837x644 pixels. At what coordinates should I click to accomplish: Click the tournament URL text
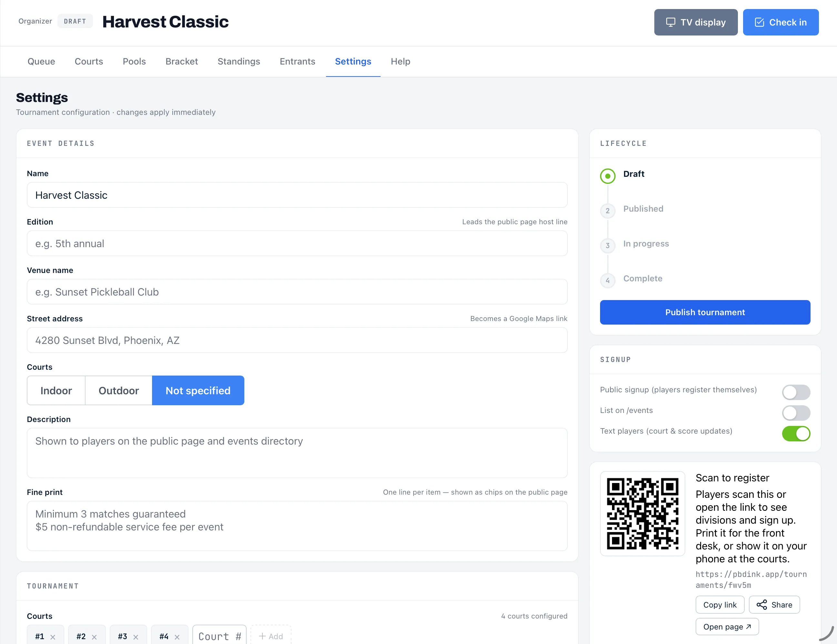pyautogui.click(x=751, y=580)
